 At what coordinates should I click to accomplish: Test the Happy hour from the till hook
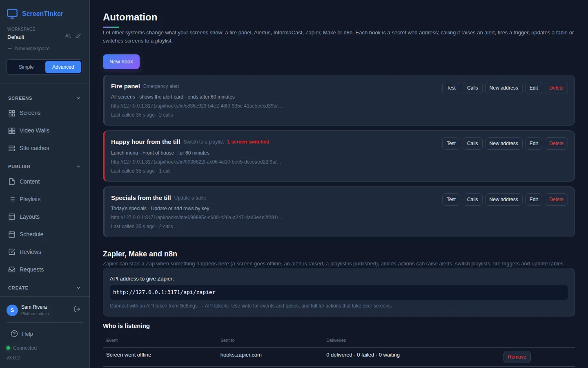(451, 144)
